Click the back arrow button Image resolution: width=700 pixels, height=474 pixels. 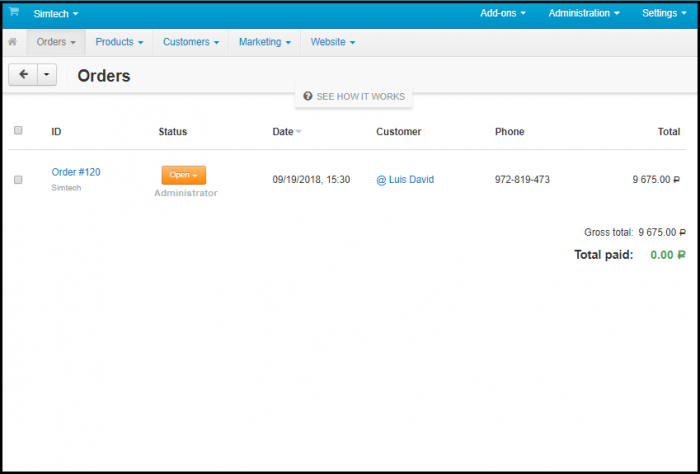(x=23, y=75)
